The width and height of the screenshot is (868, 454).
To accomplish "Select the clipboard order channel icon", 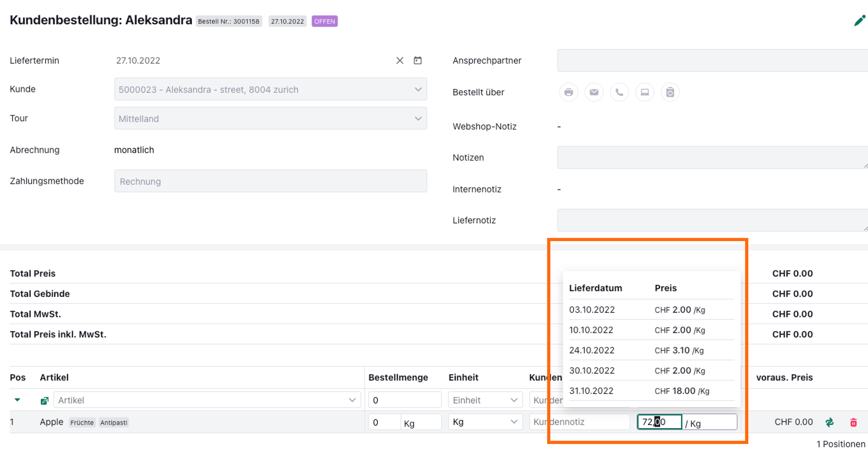I will [670, 92].
